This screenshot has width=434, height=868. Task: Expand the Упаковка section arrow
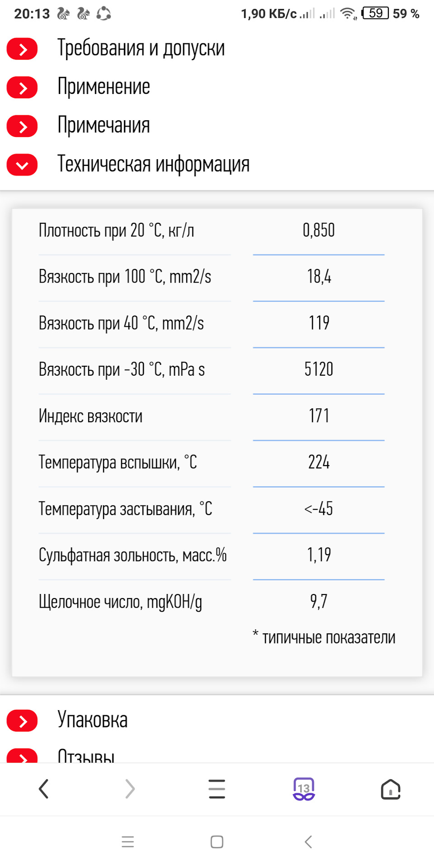(x=22, y=721)
